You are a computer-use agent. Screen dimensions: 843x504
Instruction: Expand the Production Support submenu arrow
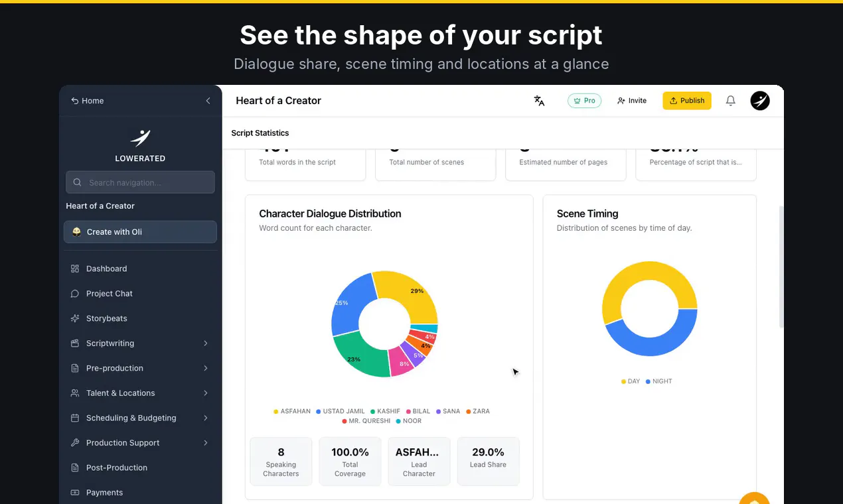pos(206,443)
